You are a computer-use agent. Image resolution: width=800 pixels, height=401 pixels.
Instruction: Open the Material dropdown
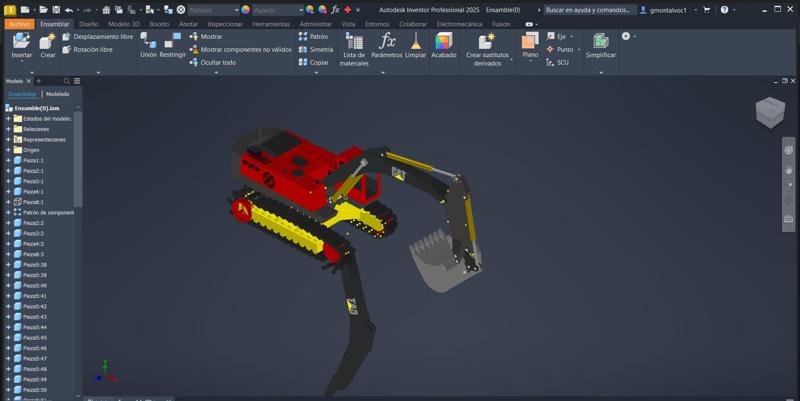214,10
